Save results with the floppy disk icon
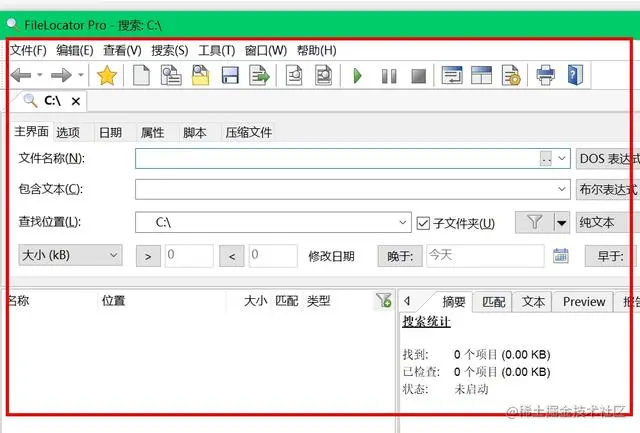 click(230, 76)
